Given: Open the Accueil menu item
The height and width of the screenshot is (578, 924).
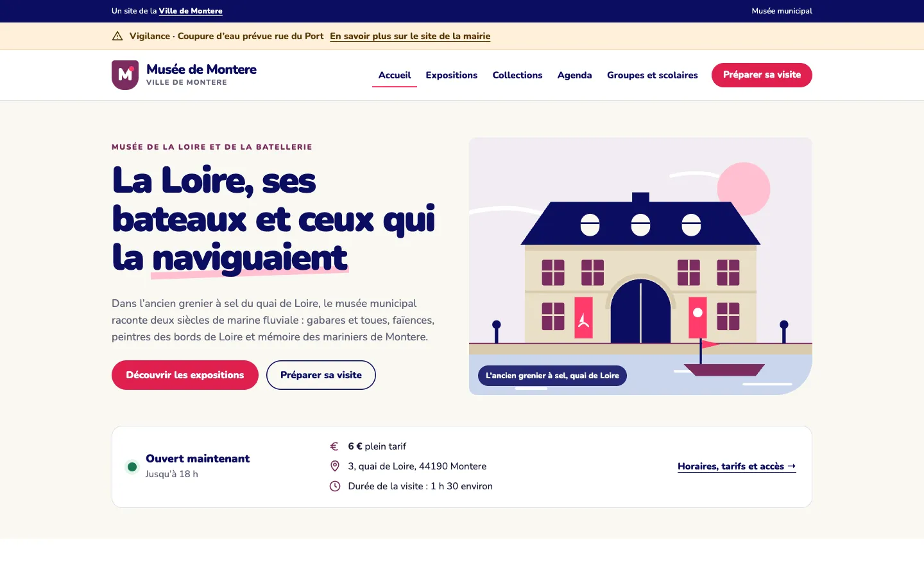Looking at the screenshot, I should (x=395, y=75).
